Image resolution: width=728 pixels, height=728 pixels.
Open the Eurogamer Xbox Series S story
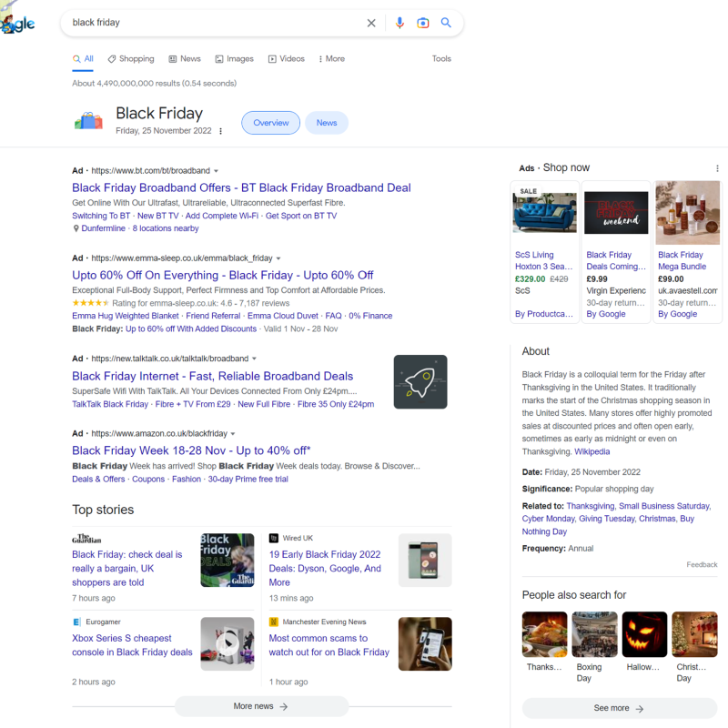point(132,645)
